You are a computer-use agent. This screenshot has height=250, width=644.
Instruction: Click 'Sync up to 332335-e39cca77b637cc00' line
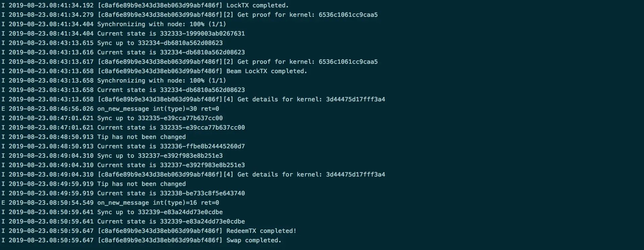(x=160, y=118)
